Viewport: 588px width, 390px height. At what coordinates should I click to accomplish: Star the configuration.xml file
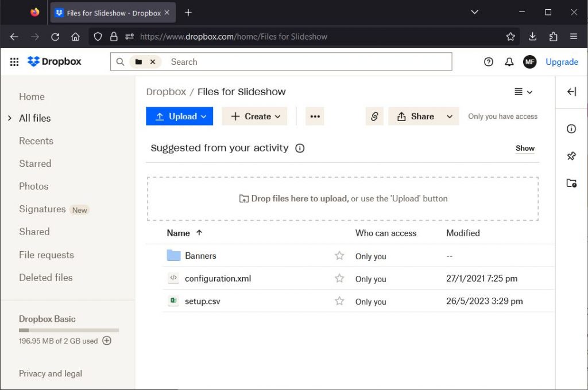tap(339, 279)
